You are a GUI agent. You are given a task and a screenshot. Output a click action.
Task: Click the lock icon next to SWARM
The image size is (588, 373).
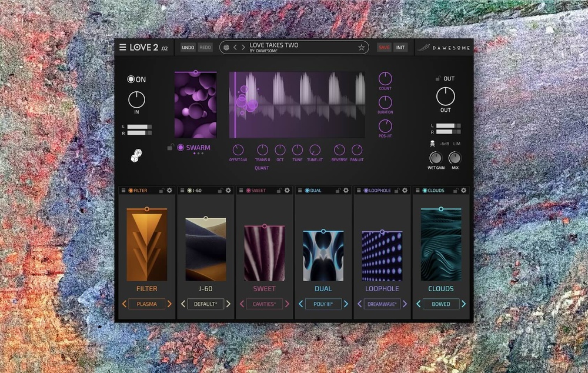pos(170,148)
